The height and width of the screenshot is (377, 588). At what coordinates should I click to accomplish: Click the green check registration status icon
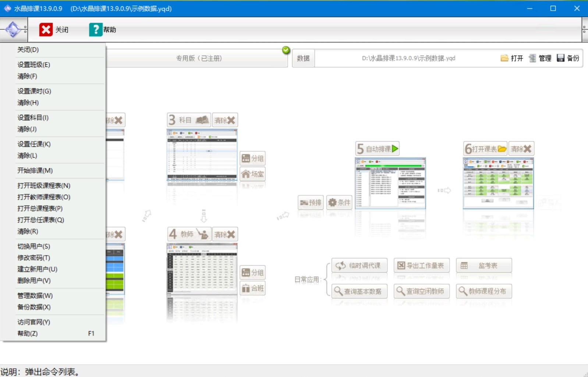pyautogui.click(x=286, y=50)
